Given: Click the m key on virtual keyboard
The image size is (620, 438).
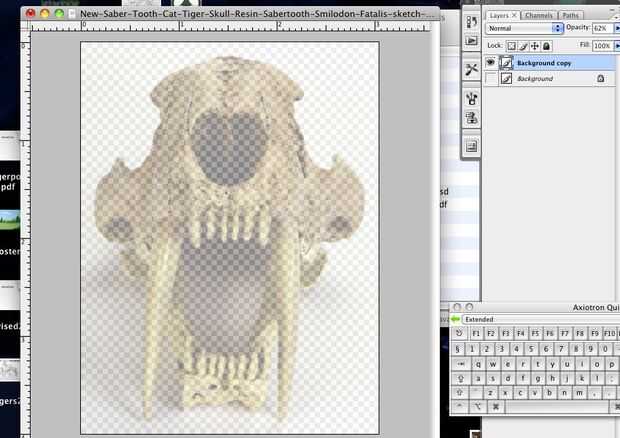Looking at the screenshot, I should 579,393.
